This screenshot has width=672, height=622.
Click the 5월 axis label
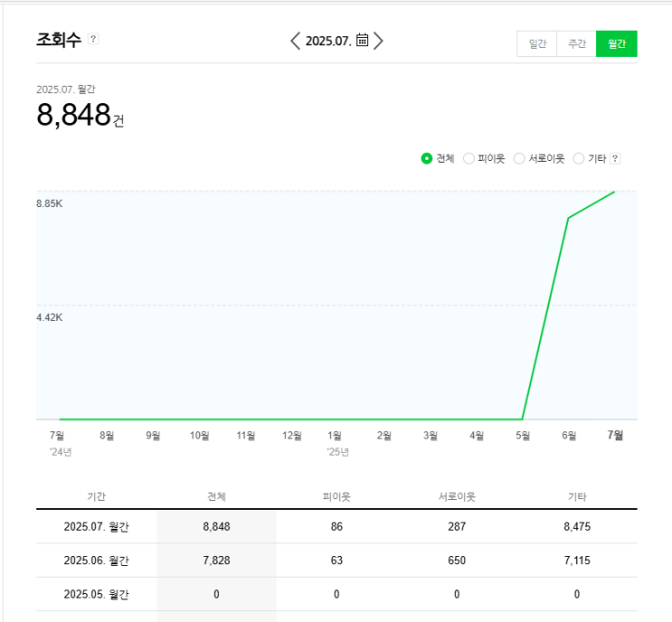click(523, 436)
